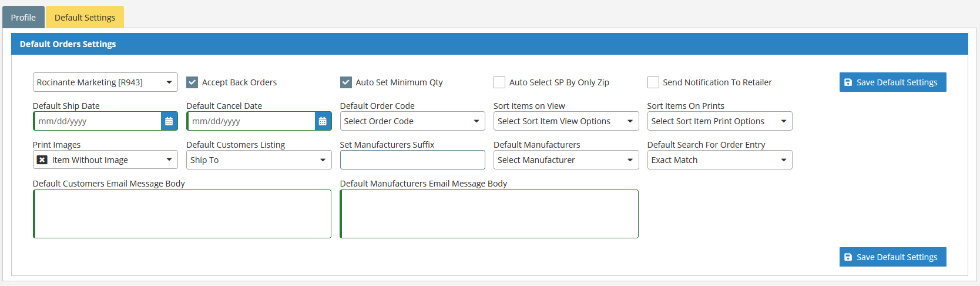Screen dimensions: 980x286
Task: Open the Select Manufacturer dropdown
Action: click(566, 160)
